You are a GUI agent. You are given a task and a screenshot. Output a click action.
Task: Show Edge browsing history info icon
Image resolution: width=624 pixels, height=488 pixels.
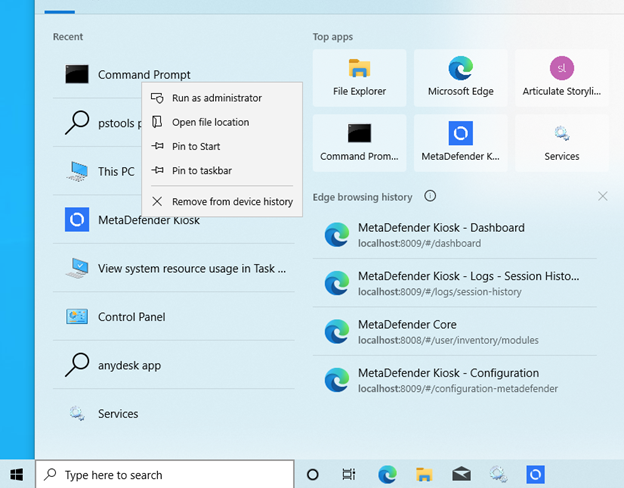pyautogui.click(x=430, y=196)
